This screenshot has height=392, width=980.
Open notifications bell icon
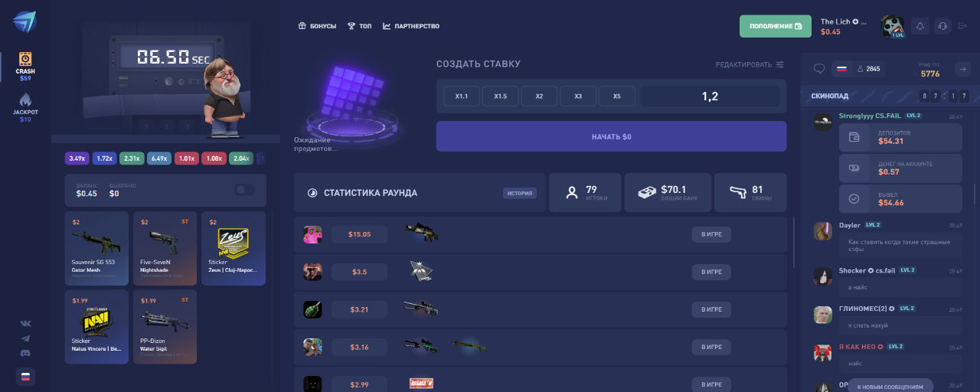point(920,26)
